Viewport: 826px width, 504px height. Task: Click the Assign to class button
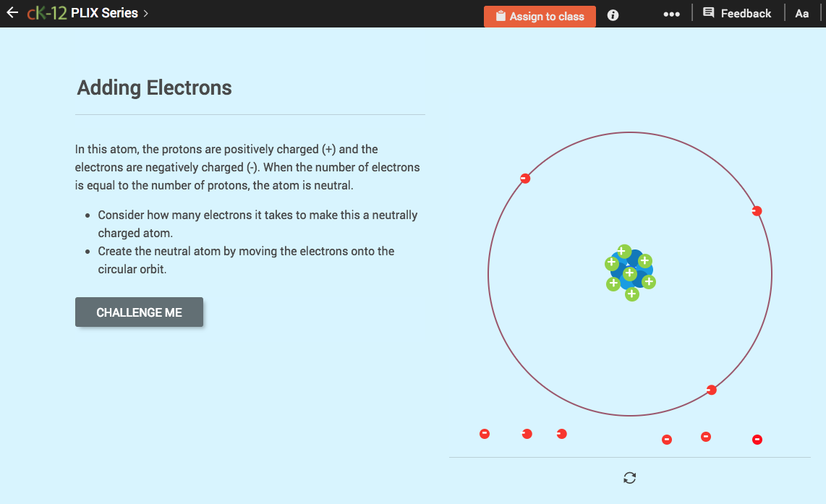[540, 15]
